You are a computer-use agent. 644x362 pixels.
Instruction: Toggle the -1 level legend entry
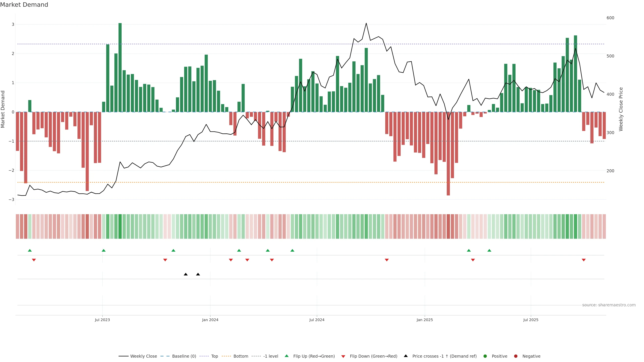tap(271, 356)
